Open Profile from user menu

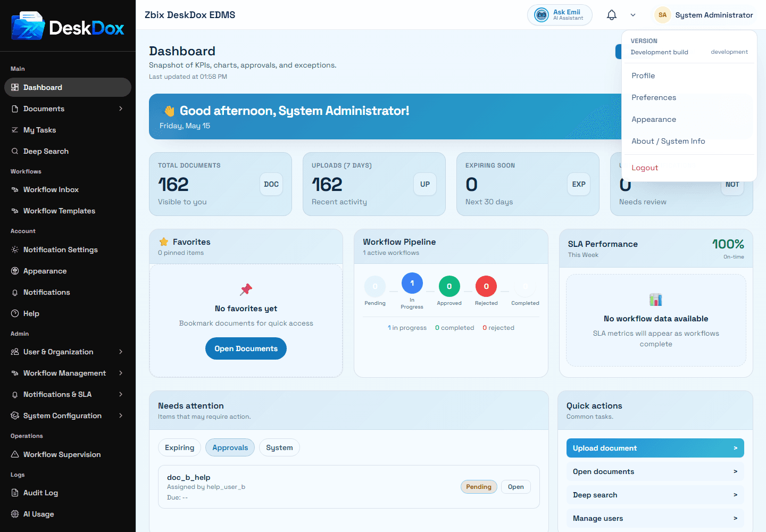(x=689, y=76)
